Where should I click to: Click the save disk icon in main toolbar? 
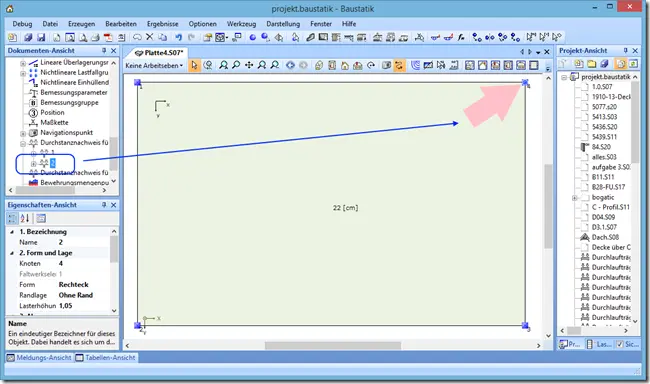point(41,38)
